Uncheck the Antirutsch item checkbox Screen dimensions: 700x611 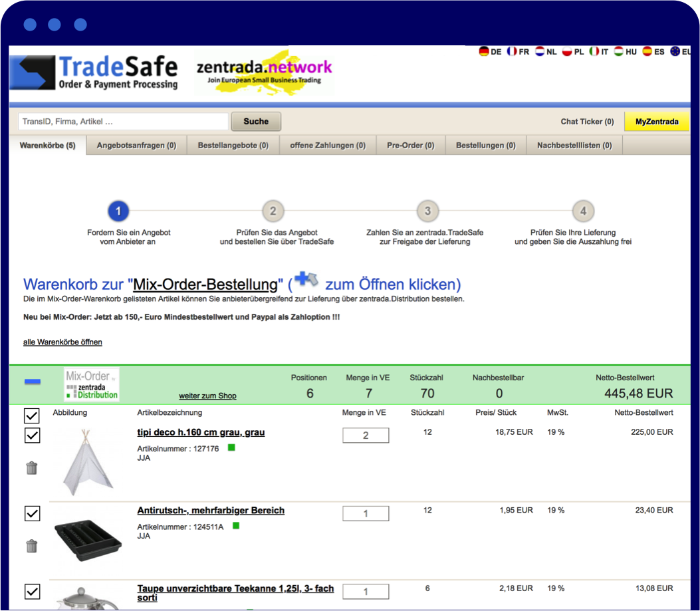point(32,514)
